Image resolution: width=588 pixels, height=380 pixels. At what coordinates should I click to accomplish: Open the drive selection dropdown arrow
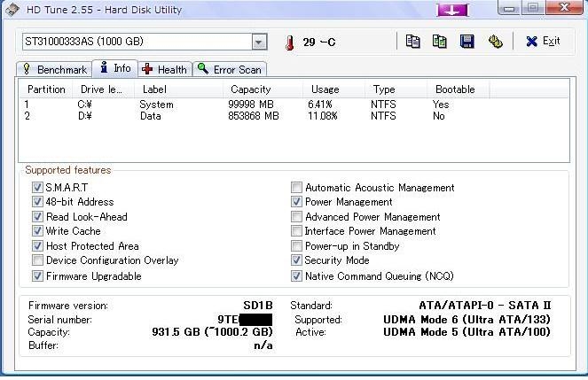[259, 42]
